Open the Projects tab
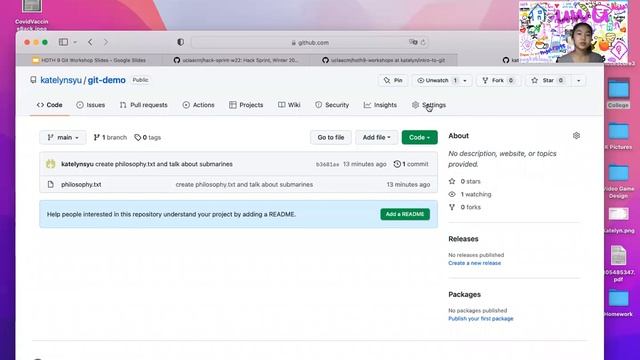The width and height of the screenshot is (640, 360). click(x=246, y=105)
